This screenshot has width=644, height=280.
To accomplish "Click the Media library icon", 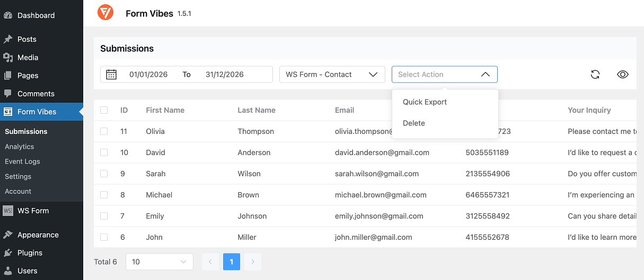I will point(8,57).
